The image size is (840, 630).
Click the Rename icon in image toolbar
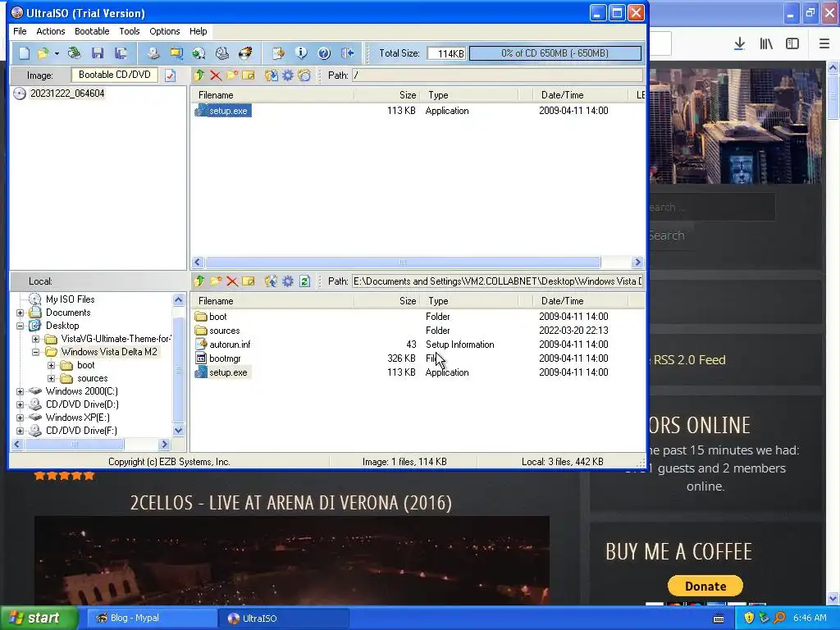coord(248,75)
